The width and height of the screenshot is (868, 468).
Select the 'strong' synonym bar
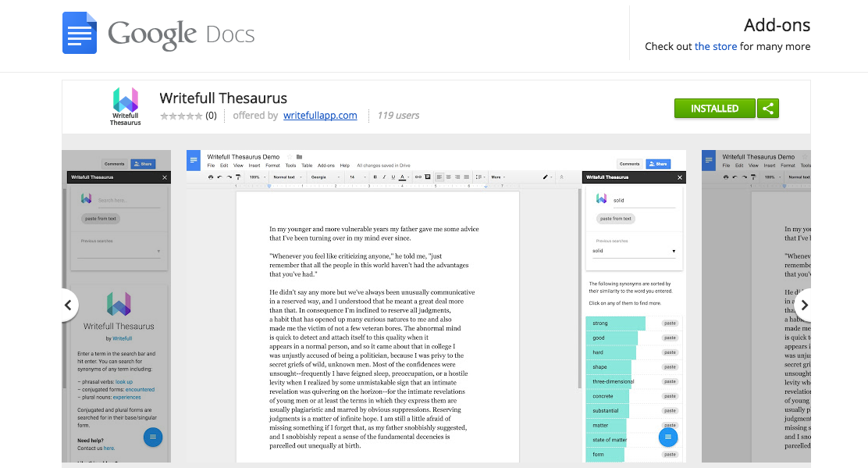616,323
